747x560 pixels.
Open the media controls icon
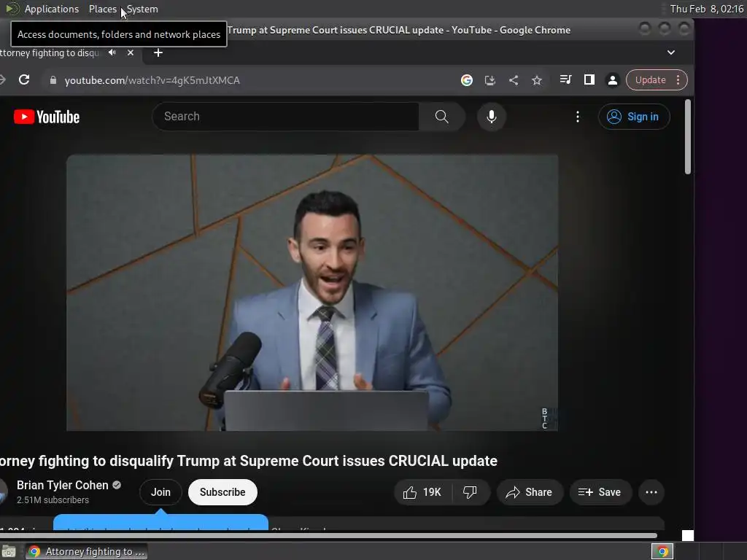[565, 79]
